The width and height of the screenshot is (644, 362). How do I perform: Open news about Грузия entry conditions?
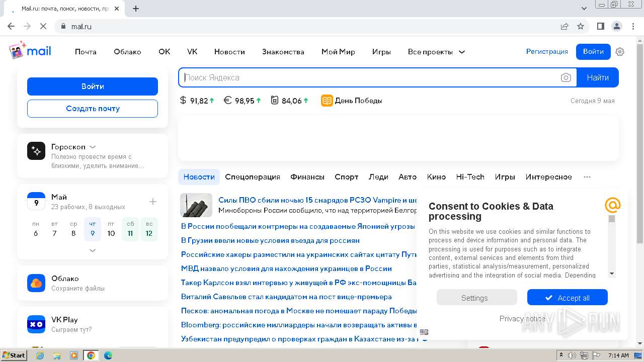coord(270,240)
